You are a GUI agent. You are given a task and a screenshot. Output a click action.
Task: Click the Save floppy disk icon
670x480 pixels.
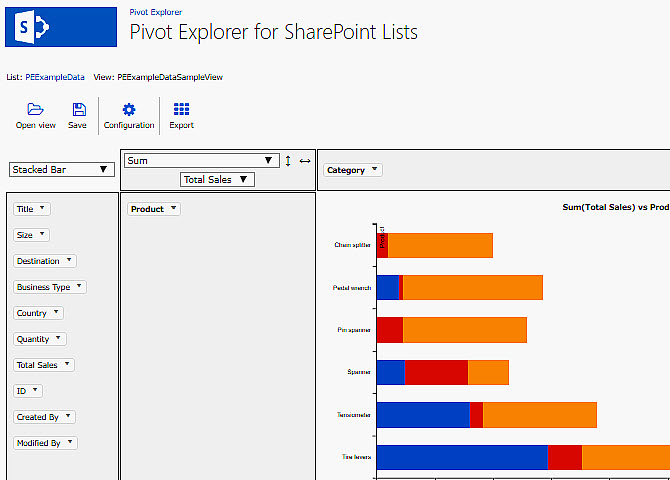click(79, 109)
